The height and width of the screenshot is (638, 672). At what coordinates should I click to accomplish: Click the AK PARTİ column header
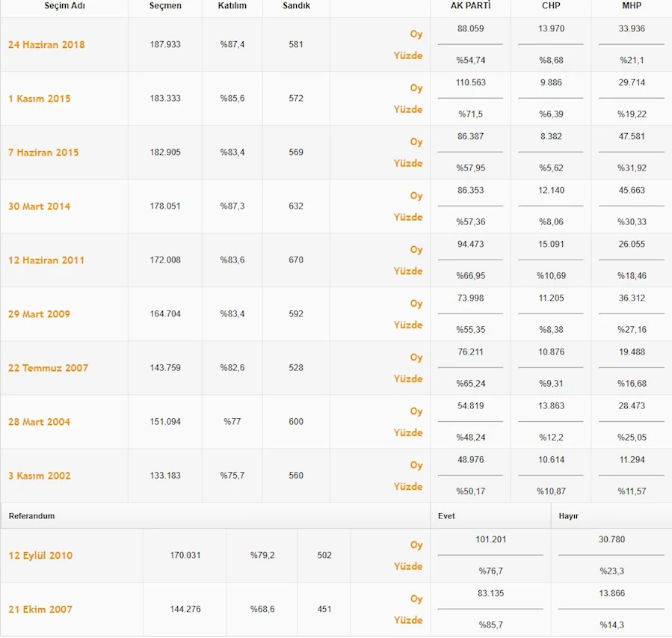[470, 6]
